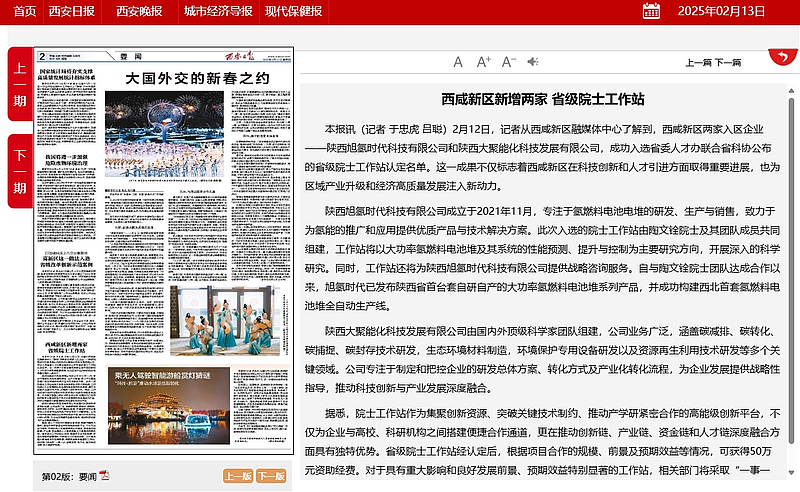Image resolution: width=800 pixels, height=492 pixels.
Task: Decrease article font size with A-
Action: click(509, 62)
